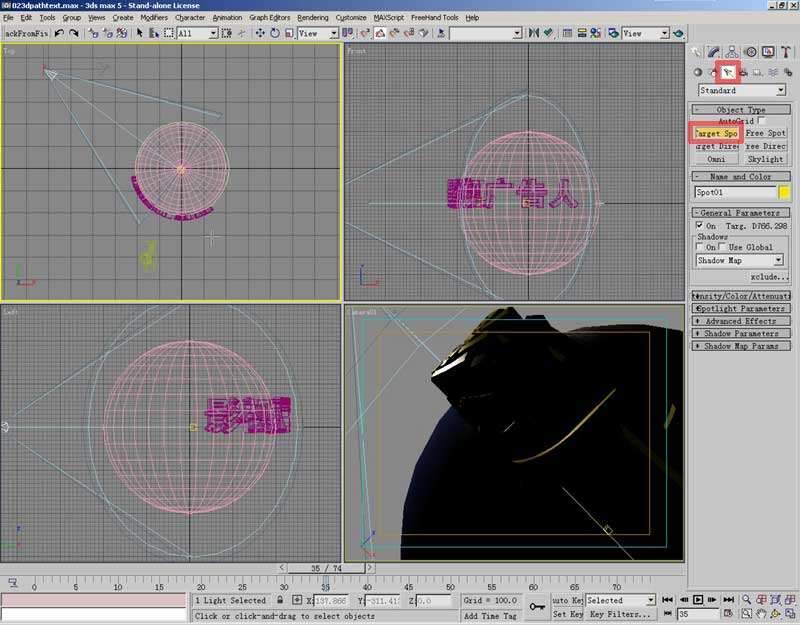Check the Use Global shadow setting

(x=723, y=247)
